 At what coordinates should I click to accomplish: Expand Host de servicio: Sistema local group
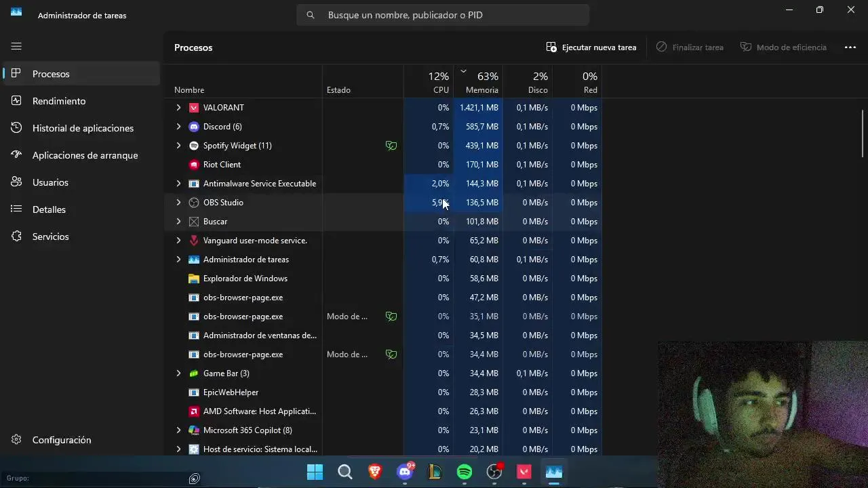[178, 449]
